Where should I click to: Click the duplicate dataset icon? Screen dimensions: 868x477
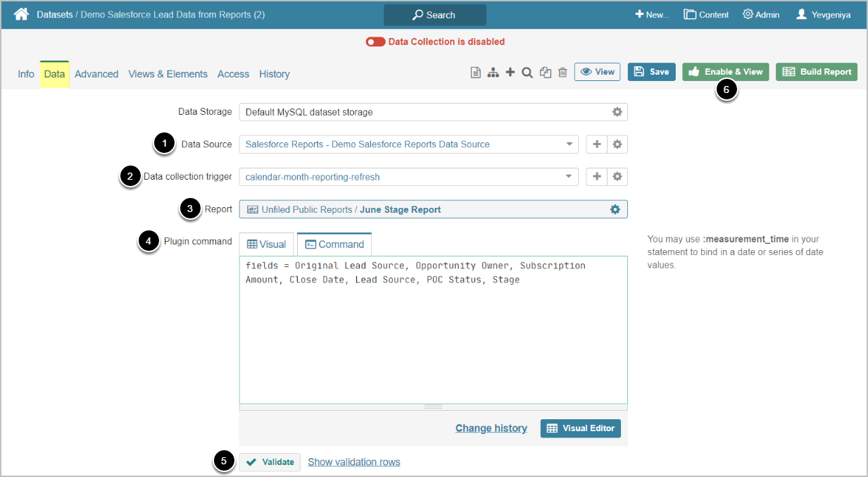point(545,73)
